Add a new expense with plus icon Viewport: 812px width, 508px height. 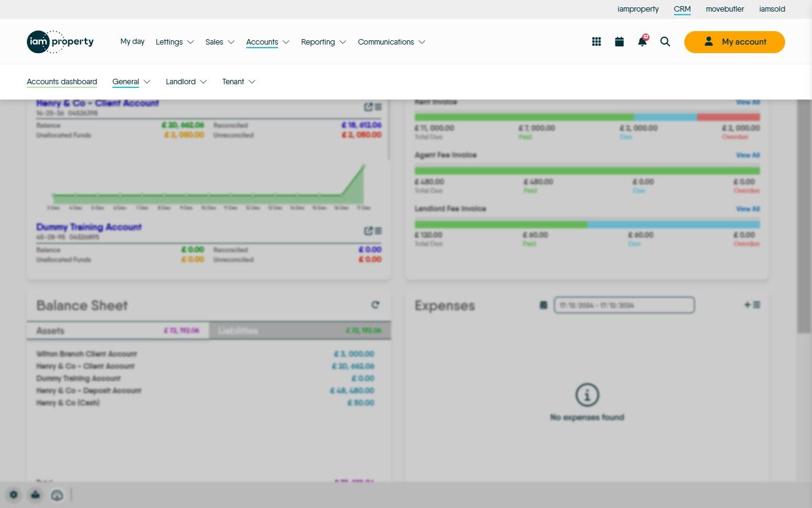[747, 305]
